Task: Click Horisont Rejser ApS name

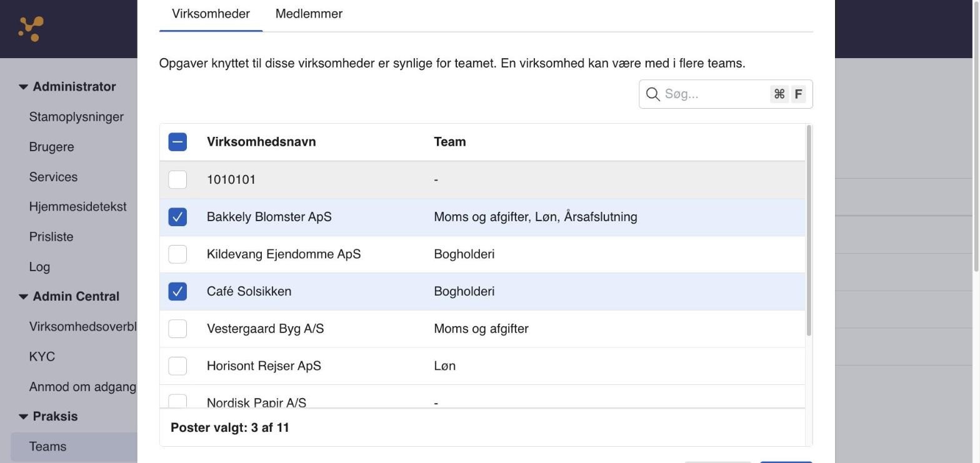Action: click(264, 366)
